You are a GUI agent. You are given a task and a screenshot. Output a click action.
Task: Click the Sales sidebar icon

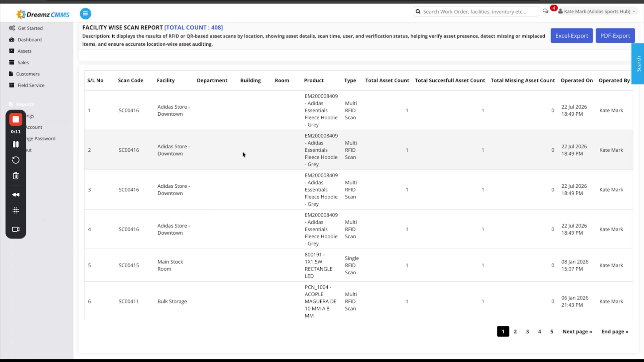click(x=12, y=62)
